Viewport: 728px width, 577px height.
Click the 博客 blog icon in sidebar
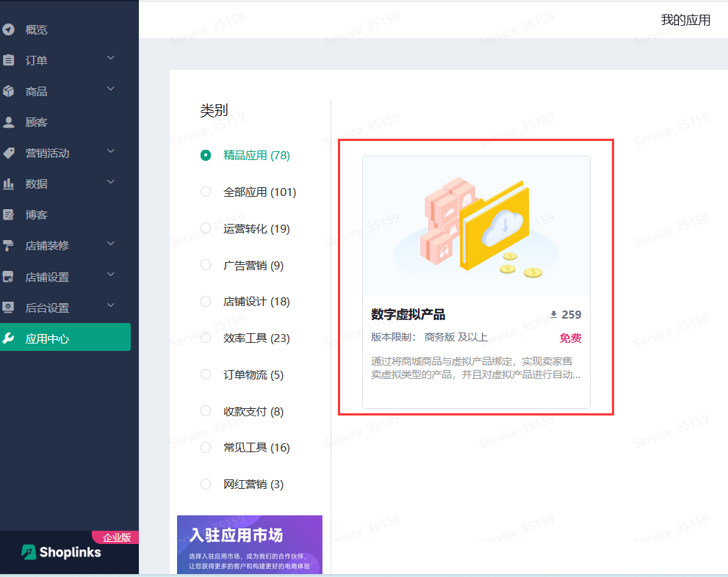(10, 214)
